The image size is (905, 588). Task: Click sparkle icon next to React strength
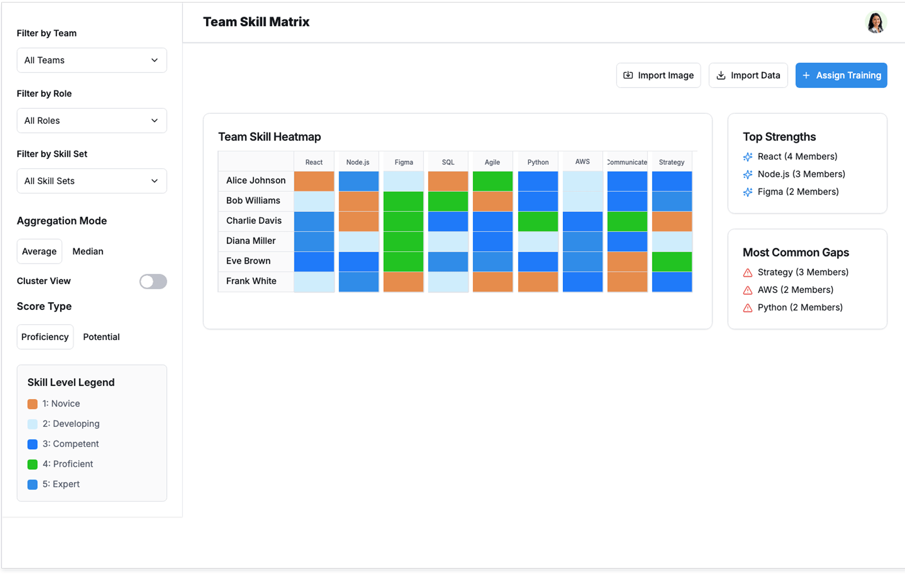tap(748, 157)
